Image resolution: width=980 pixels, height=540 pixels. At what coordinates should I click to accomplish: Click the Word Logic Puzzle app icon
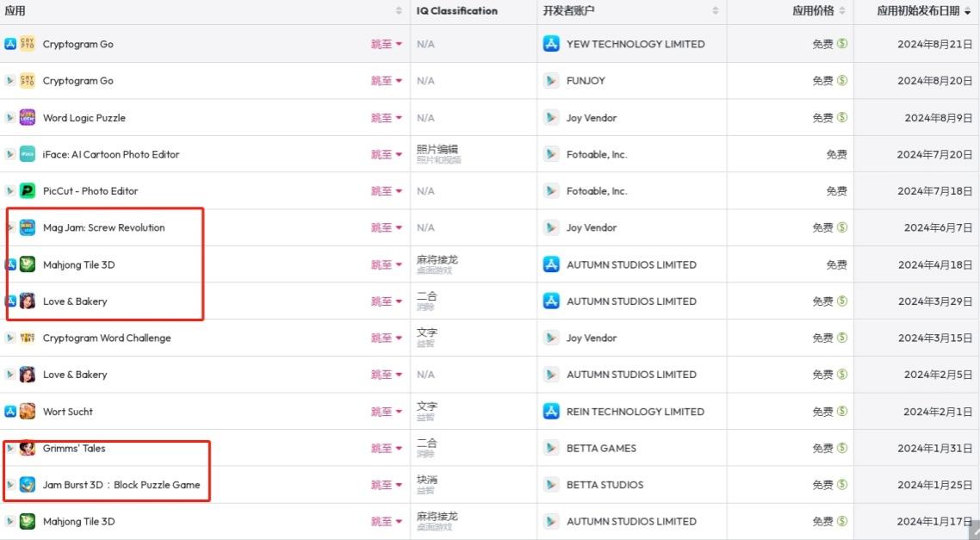click(x=28, y=117)
